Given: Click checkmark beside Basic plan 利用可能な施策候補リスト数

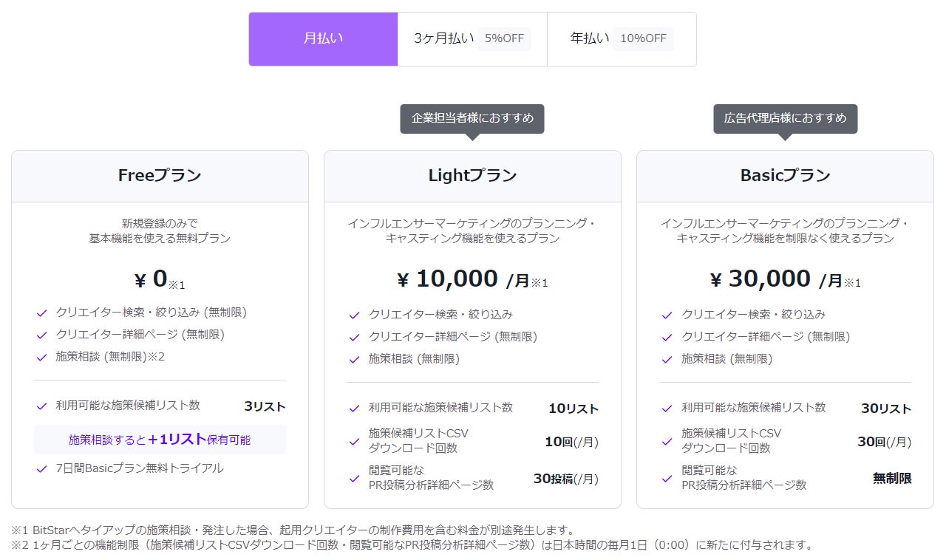Looking at the screenshot, I should coord(667,408).
